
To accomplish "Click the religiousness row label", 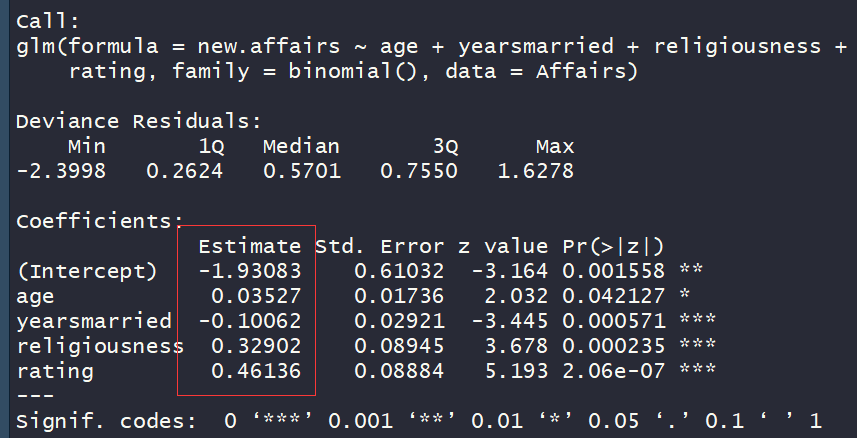I will pyautogui.click(x=100, y=346).
